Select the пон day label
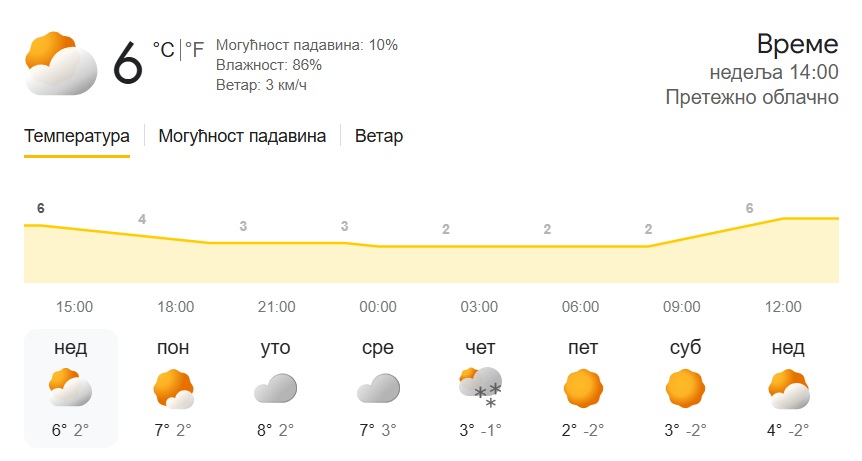Viewport: 862px width, 461px height. [x=173, y=348]
